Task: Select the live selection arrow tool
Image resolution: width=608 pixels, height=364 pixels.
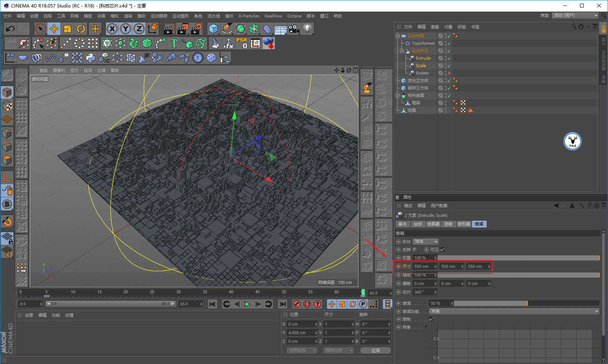Action: point(40,29)
